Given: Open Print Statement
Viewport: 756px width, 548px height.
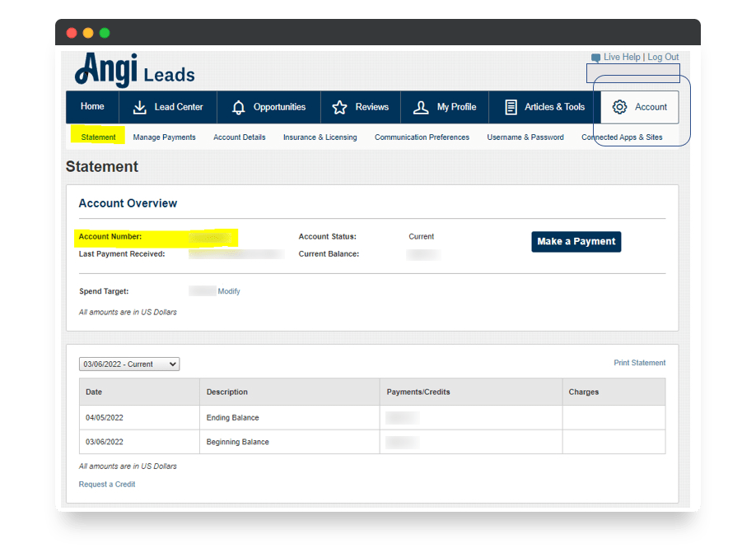Looking at the screenshot, I should (639, 362).
